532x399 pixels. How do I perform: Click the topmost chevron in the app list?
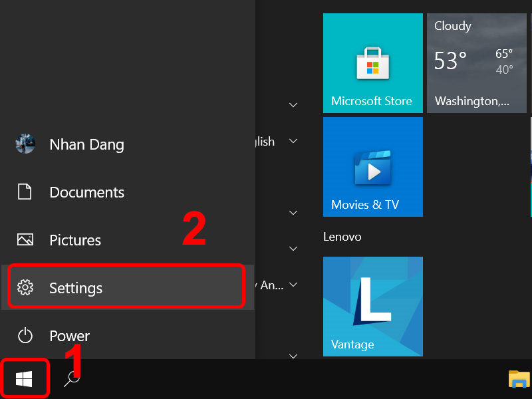click(x=293, y=104)
